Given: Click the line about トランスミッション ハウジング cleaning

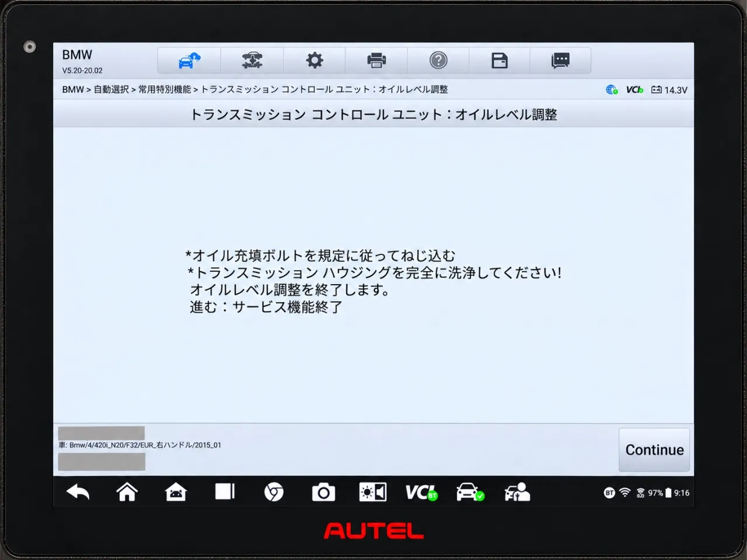Looking at the screenshot, I should coord(375,272).
